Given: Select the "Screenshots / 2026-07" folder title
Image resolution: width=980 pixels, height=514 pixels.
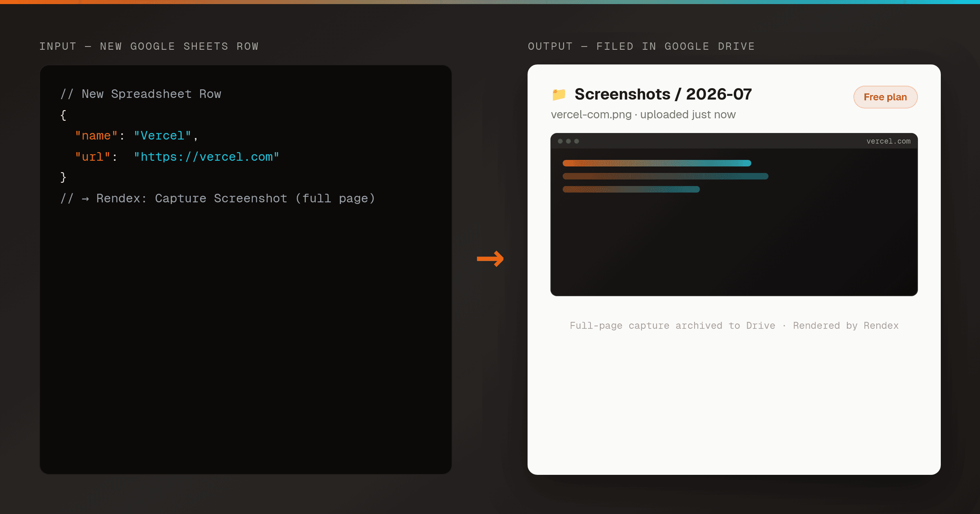Looking at the screenshot, I should tap(663, 94).
